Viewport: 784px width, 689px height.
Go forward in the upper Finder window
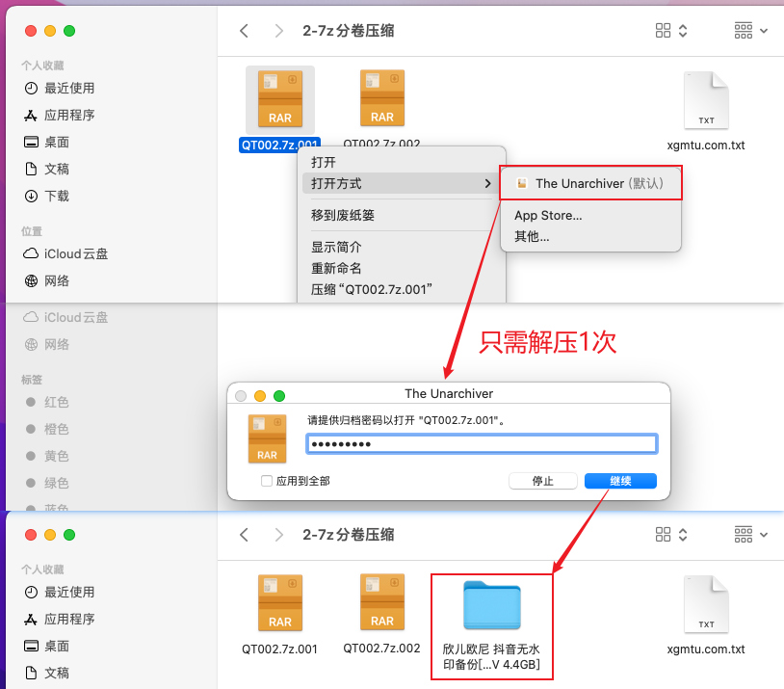click(x=279, y=31)
